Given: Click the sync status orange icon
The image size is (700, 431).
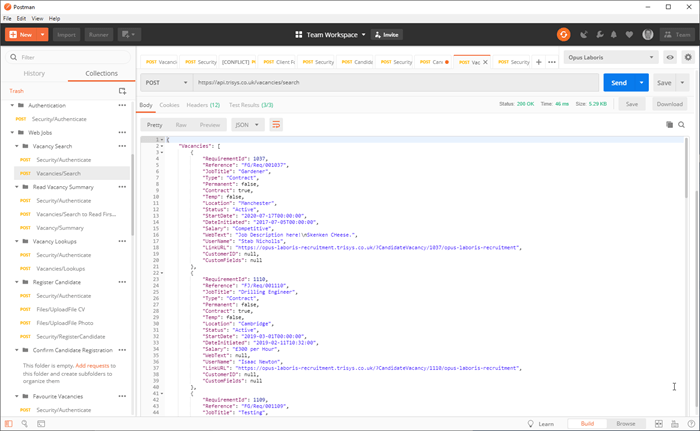Looking at the screenshot, I should [563, 34].
